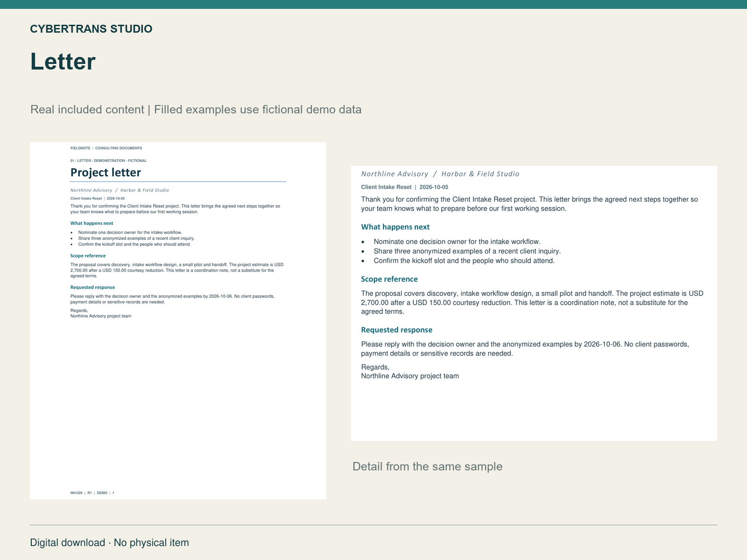The image size is (747, 560).
Task: Click 'What happens next' heading in detail view
Action: pyautogui.click(x=395, y=227)
